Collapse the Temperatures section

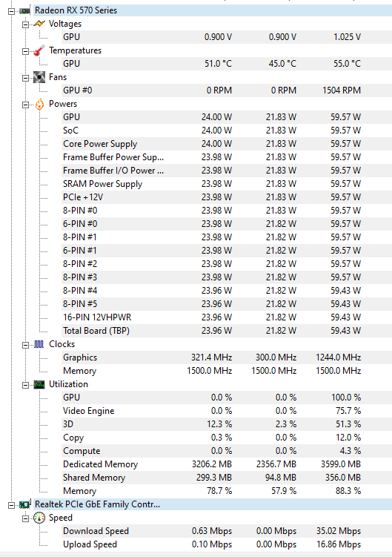pyautogui.click(x=25, y=51)
